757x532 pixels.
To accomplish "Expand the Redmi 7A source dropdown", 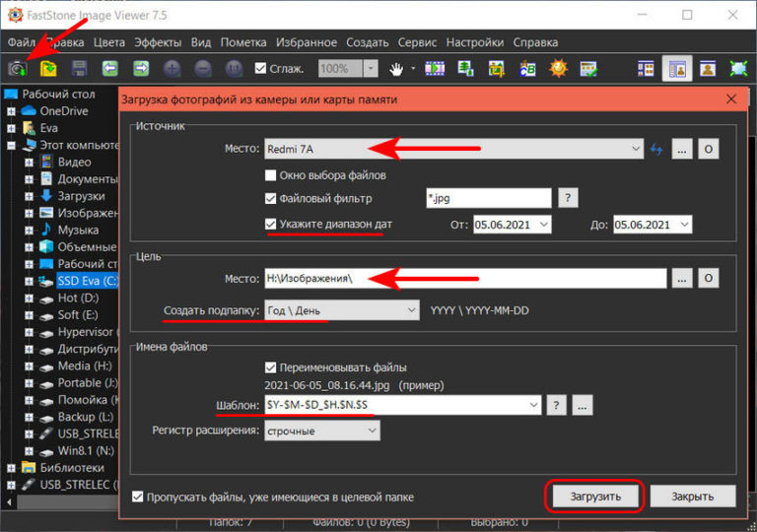I will (x=637, y=149).
